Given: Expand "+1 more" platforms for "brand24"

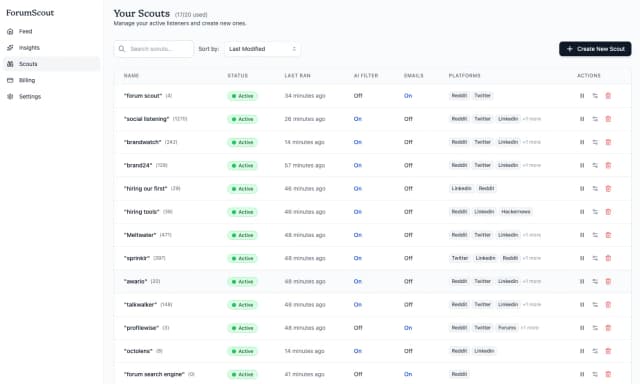Looking at the screenshot, I should 532,165.
